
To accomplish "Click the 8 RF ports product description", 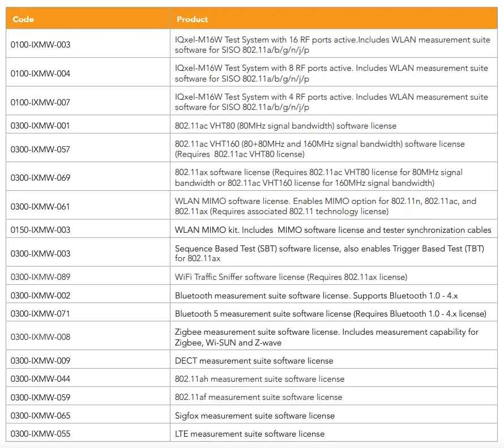I will pyautogui.click(x=331, y=73).
